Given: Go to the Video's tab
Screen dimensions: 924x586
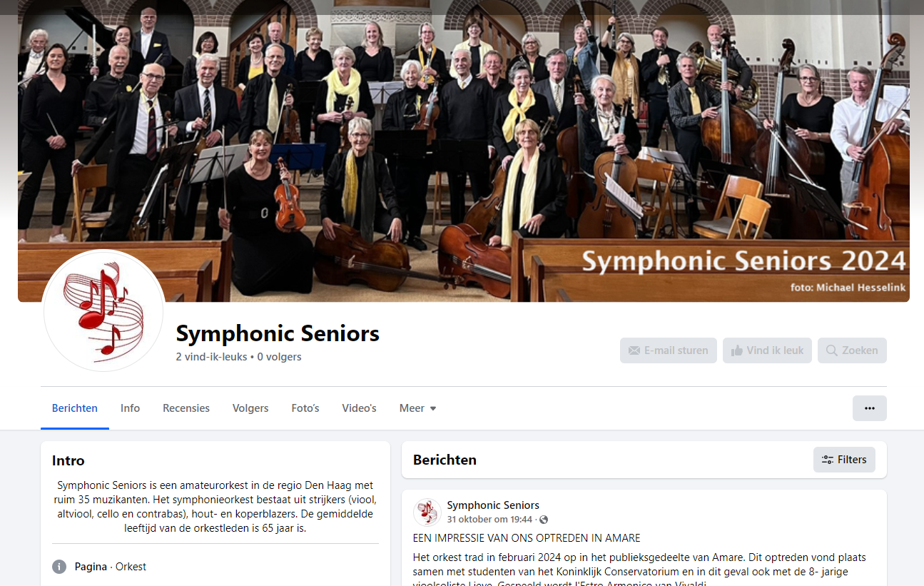Looking at the screenshot, I should 359,408.
